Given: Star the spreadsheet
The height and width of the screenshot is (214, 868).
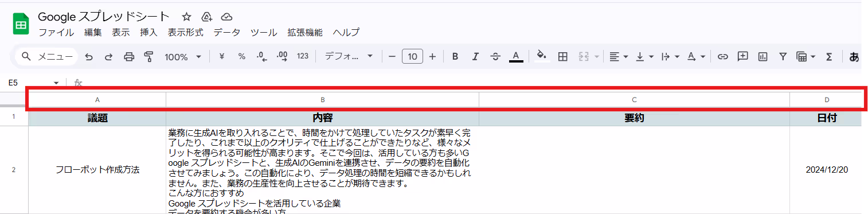Looking at the screenshot, I should [x=186, y=17].
